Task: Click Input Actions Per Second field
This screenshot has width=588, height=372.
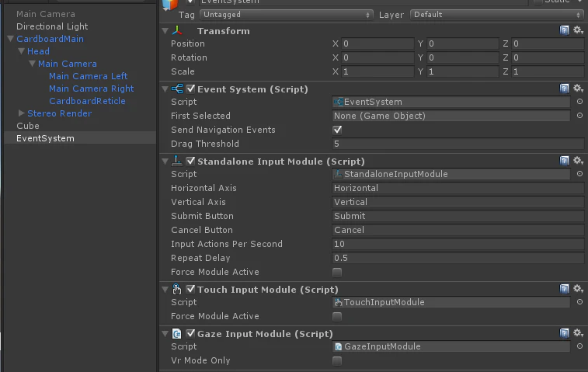Action: 458,244
